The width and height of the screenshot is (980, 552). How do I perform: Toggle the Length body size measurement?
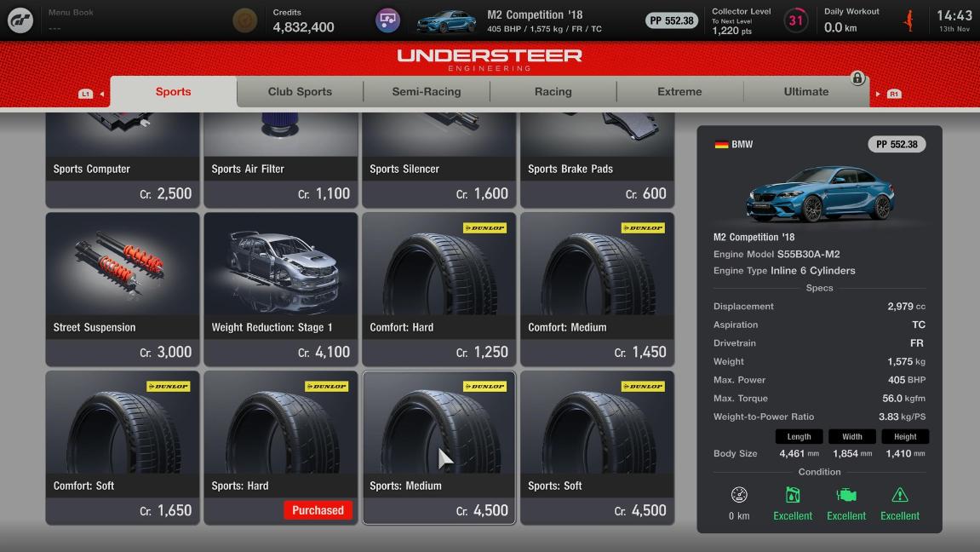click(x=799, y=436)
